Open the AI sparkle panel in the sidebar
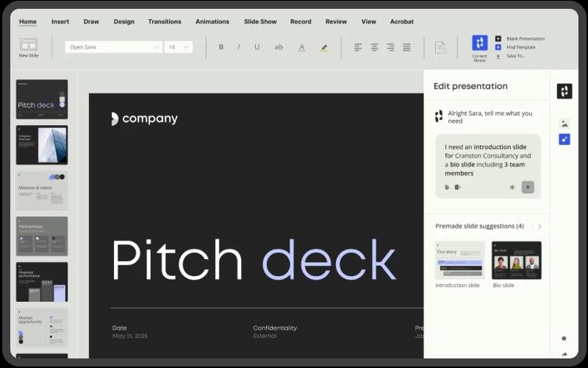Viewport: 588px width, 368px height. [x=564, y=139]
